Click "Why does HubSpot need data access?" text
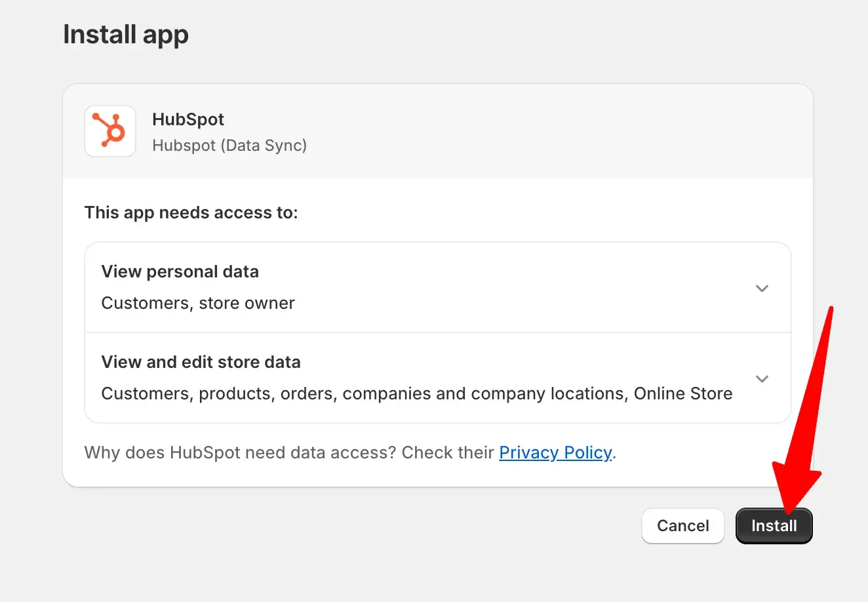868x602 pixels. [240, 452]
